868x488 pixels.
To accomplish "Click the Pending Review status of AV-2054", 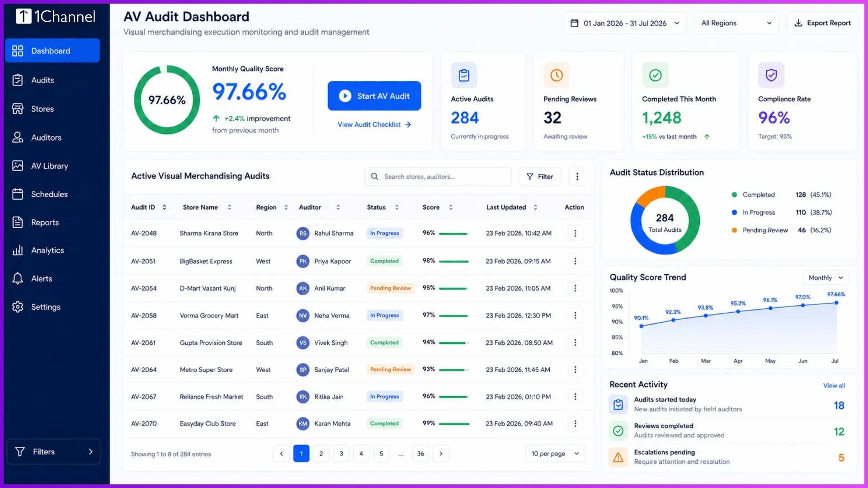I will tap(390, 288).
